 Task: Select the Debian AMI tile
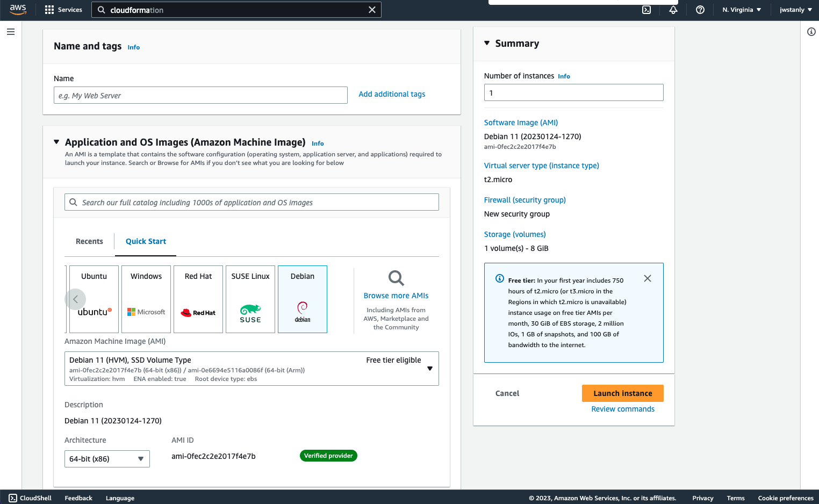point(303,299)
